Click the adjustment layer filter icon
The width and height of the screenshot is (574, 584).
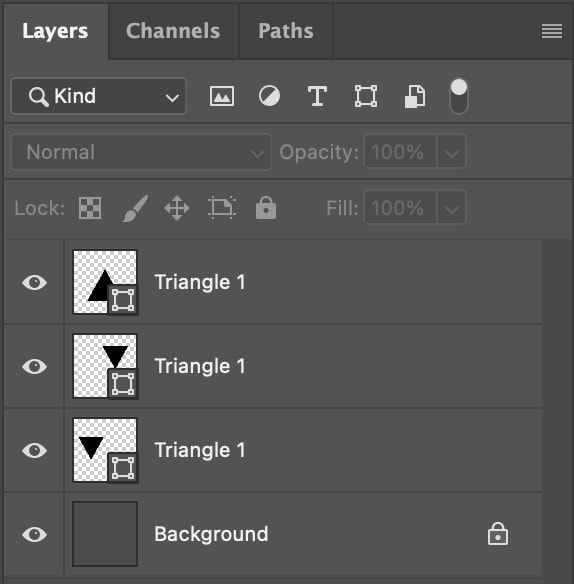pos(269,96)
